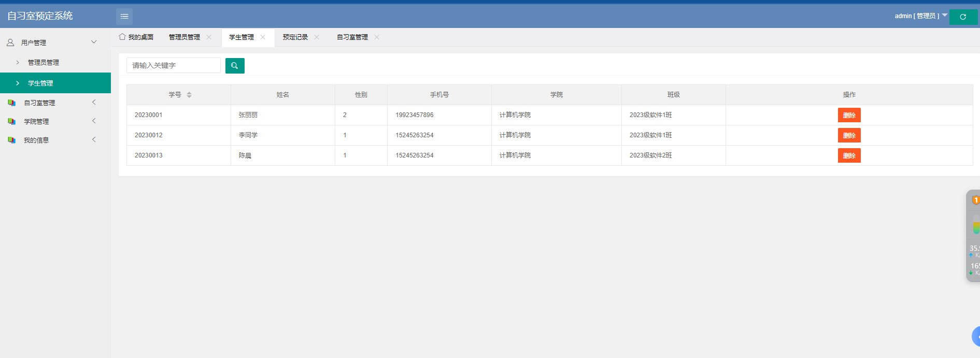Click phone number 19923457896
The width and height of the screenshot is (980, 358).
[x=415, y=115]
